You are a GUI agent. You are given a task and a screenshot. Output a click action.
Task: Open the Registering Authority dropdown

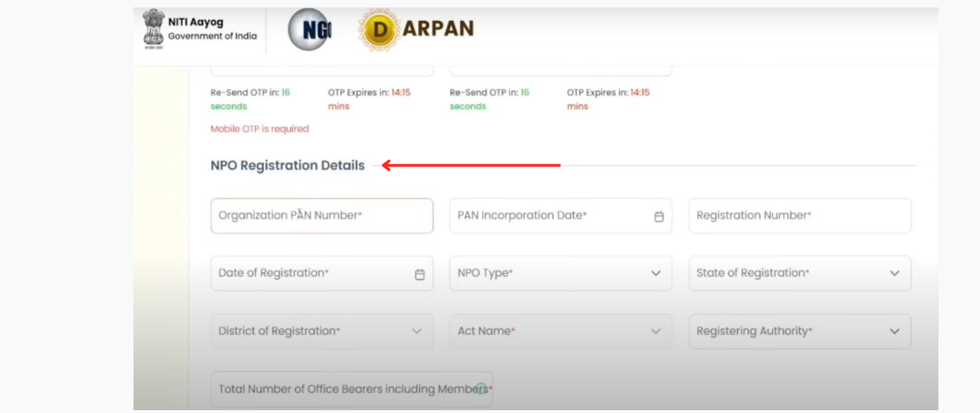799,331
